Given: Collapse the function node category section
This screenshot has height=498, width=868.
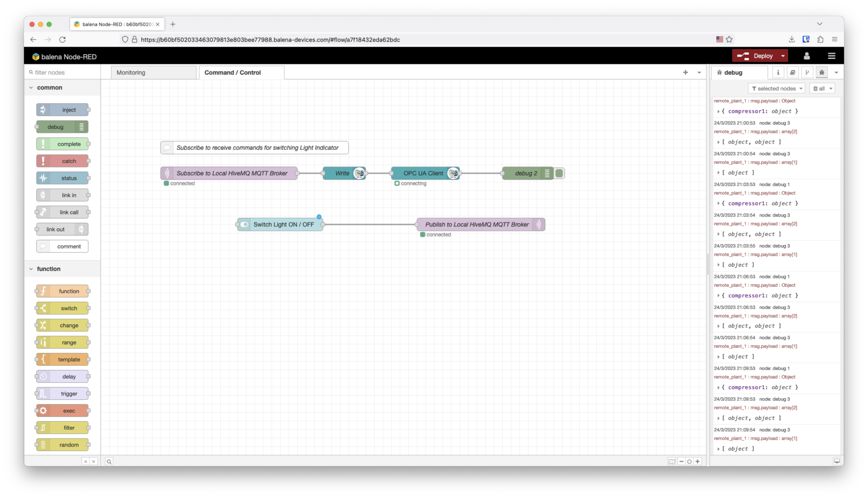Looking at the screenshot, I should click(x=31, y=269).
